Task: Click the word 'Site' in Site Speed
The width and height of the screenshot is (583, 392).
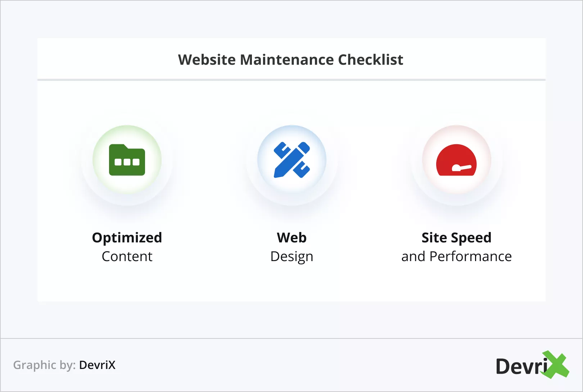Action: point(434,238)
